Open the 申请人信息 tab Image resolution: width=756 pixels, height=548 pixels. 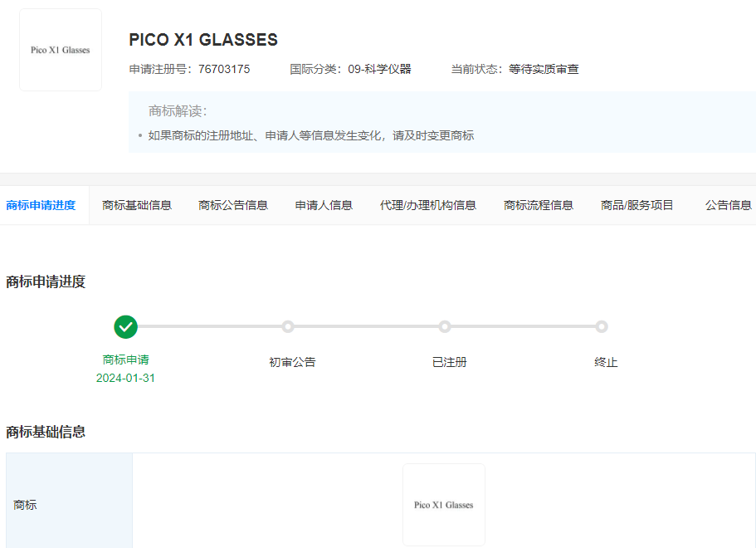[x=324, y=205]
